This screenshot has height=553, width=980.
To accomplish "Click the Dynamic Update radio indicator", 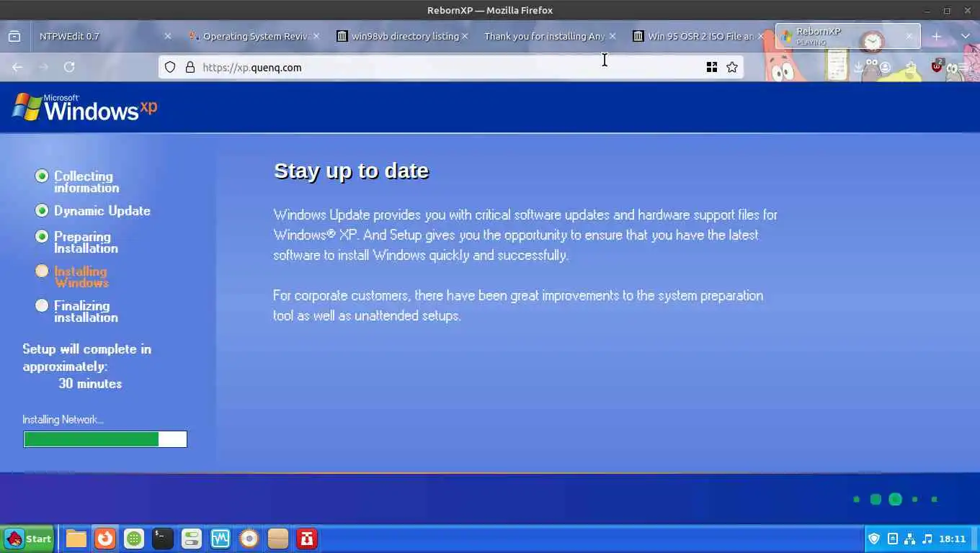I will [x=42, y=210].
